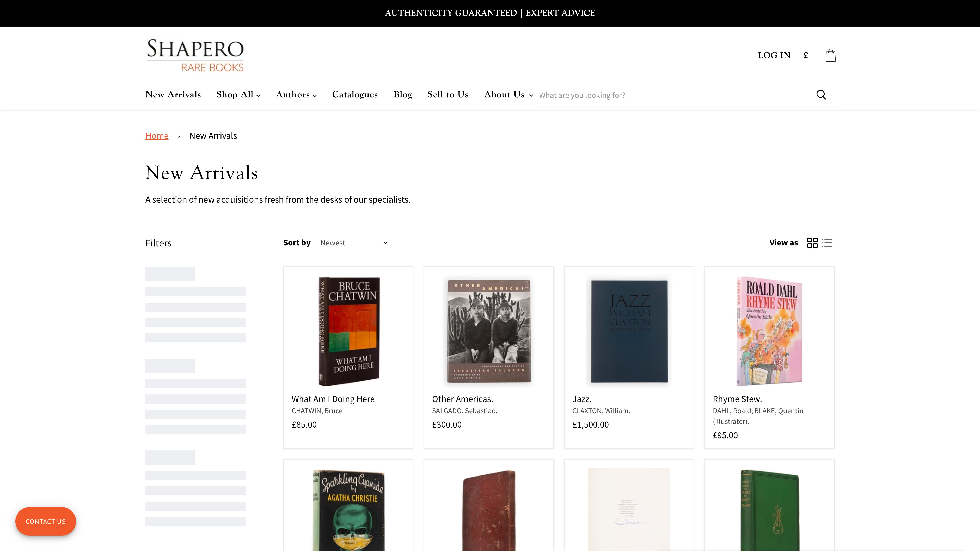The height and width of the screenshot is (551, 980).
Task: Click the 'Jazz.' title link
Action: 582,399
